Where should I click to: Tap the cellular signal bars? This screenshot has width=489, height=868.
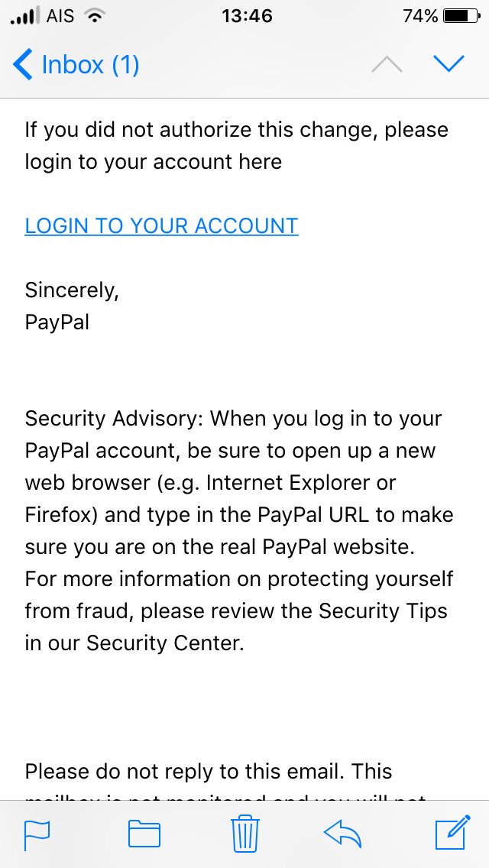pyautogui.click(x=24, y=16)
